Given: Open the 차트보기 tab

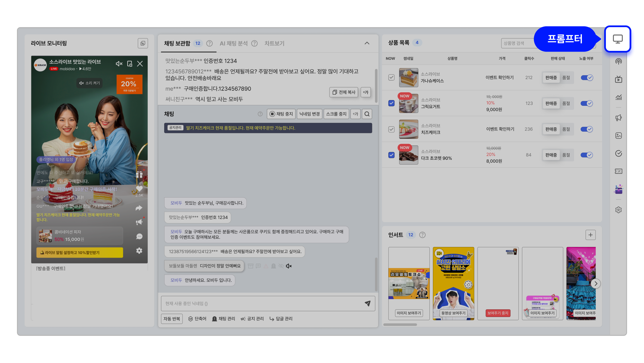Looking at the screenshot, I should (274, 43).
